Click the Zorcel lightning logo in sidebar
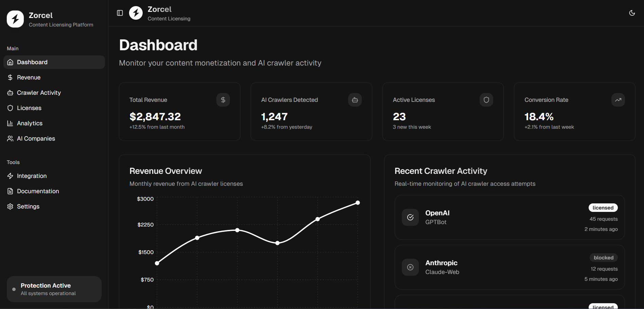The width and height of the screenshot is (644, 309). (x=15, y=19)
